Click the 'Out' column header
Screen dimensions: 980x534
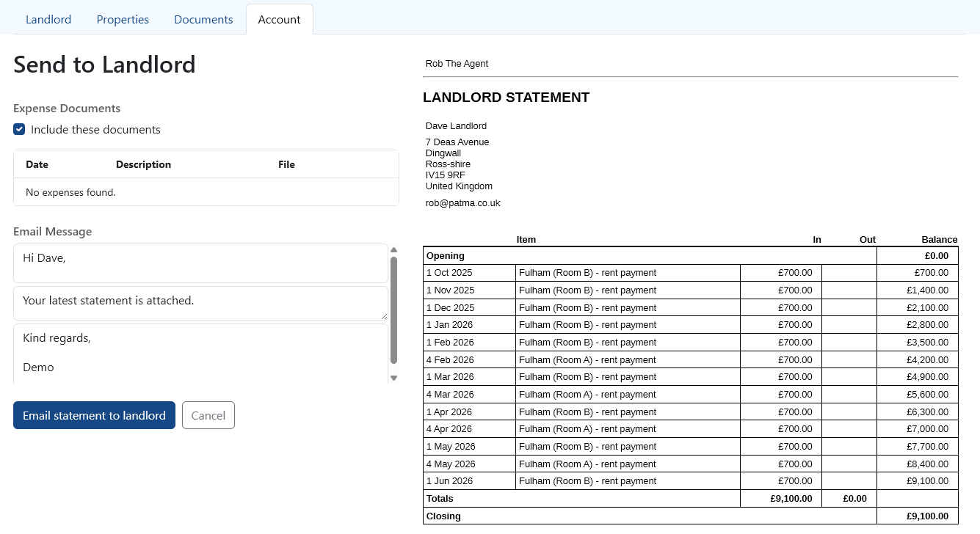click(x=868, y=240)
